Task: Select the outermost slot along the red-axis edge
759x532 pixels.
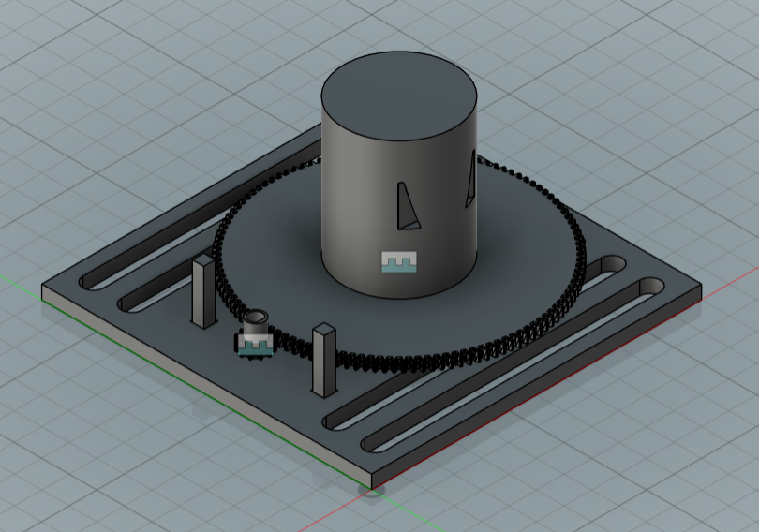Action: coord(513,365)
